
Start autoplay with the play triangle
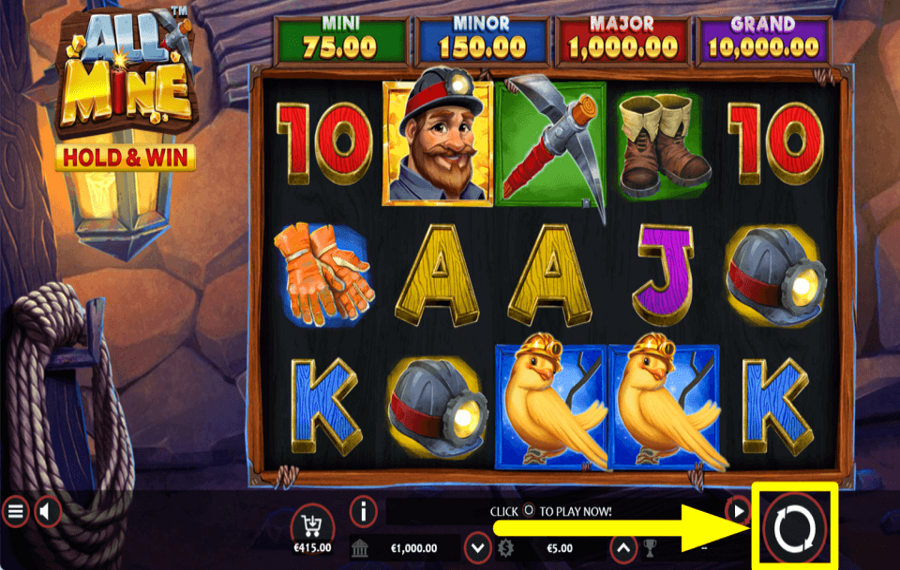coord(738,511)
